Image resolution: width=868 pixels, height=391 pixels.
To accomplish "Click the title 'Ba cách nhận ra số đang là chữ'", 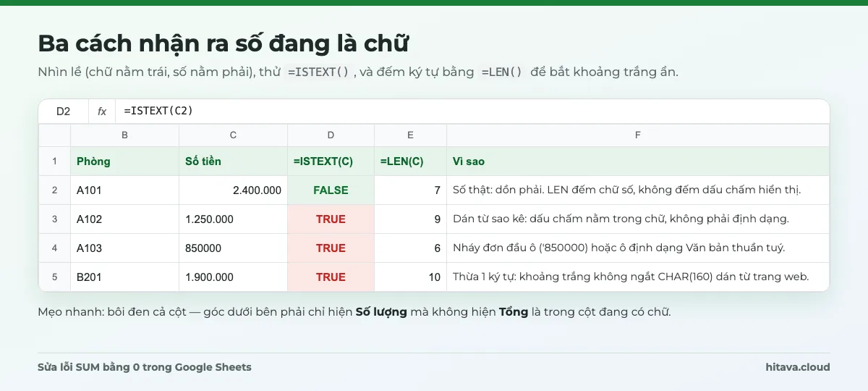I will click(x=223, y=43).
